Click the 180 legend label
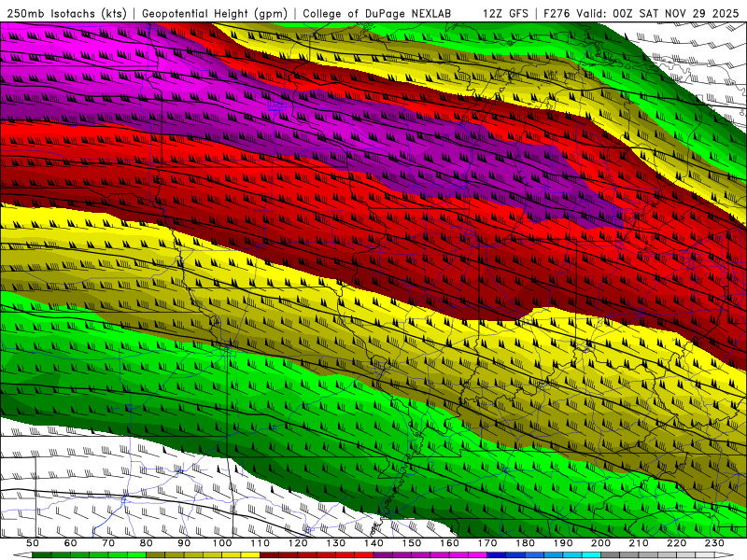Screen dimensions: 747x560 [x=525, y=543]
